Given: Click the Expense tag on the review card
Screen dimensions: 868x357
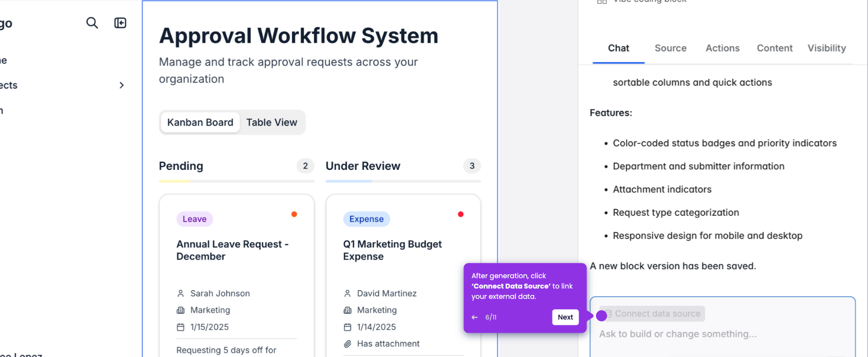Looking at the screenshot, I should pos(366,219).
